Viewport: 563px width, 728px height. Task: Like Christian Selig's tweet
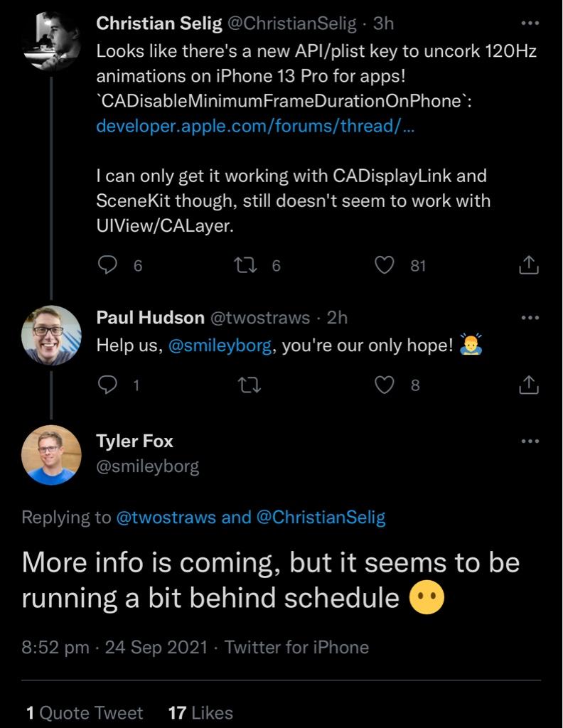(x=385, y=265)
